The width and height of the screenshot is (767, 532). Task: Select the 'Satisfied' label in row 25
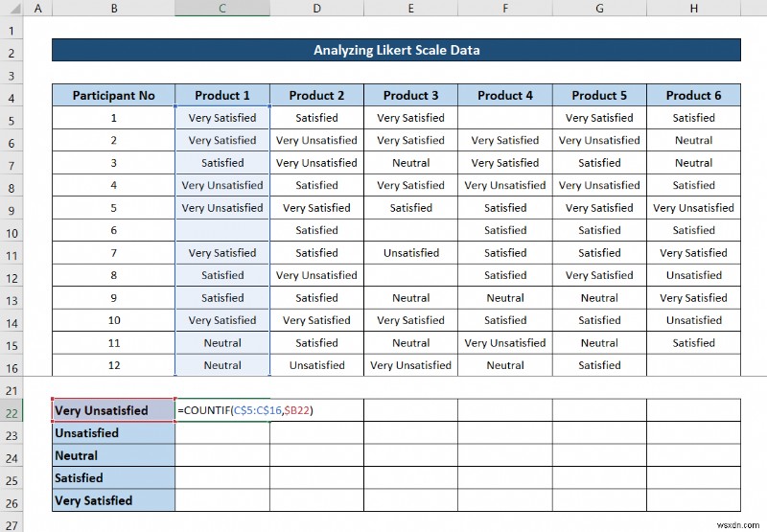click(x=113, y=477)
